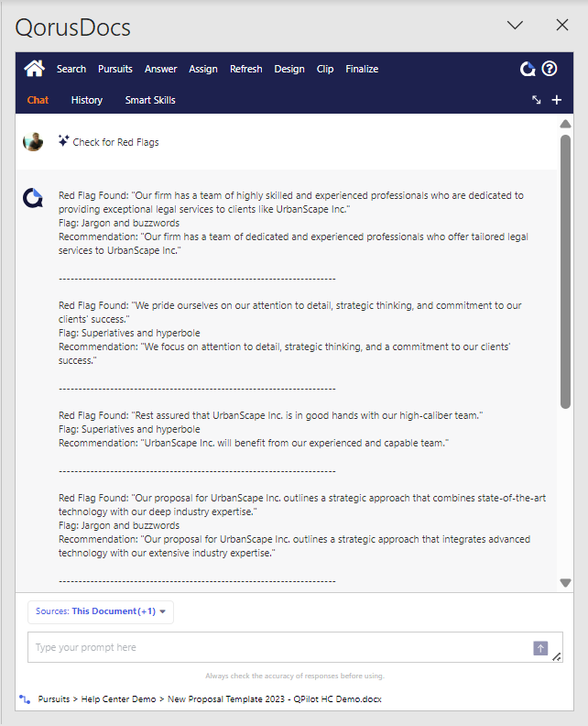Open the Search menu item
The image size is (588, 726).
click(71, 69)
